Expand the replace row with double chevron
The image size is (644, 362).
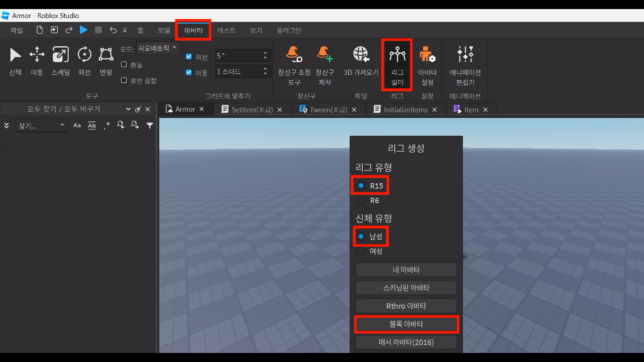(x=6, y=125)
